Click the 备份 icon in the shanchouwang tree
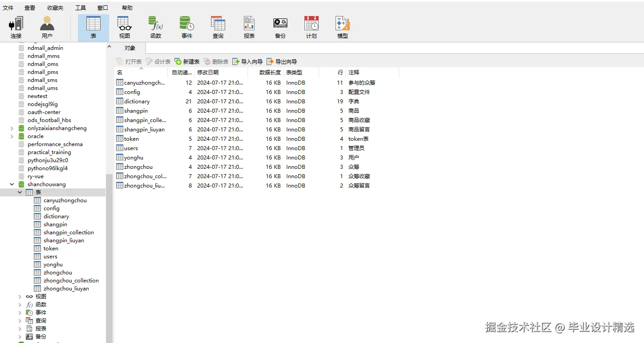Viewport: 644px width, 343px height. 29,337
